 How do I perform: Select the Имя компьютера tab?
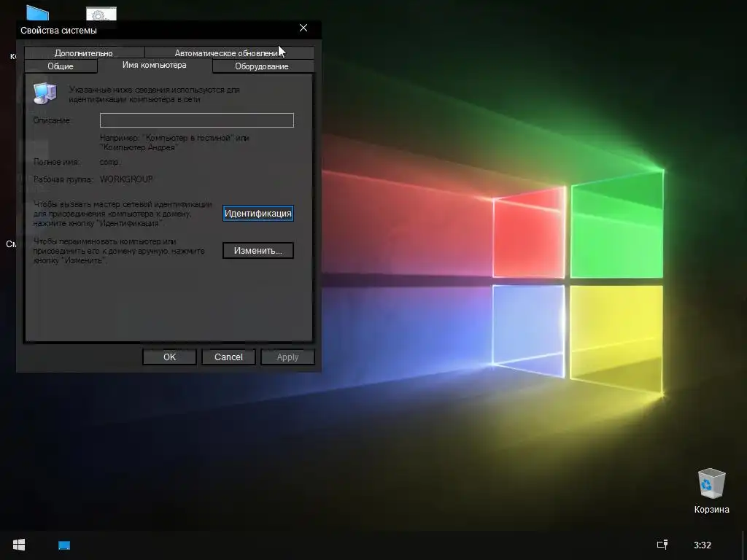point(155,65)
